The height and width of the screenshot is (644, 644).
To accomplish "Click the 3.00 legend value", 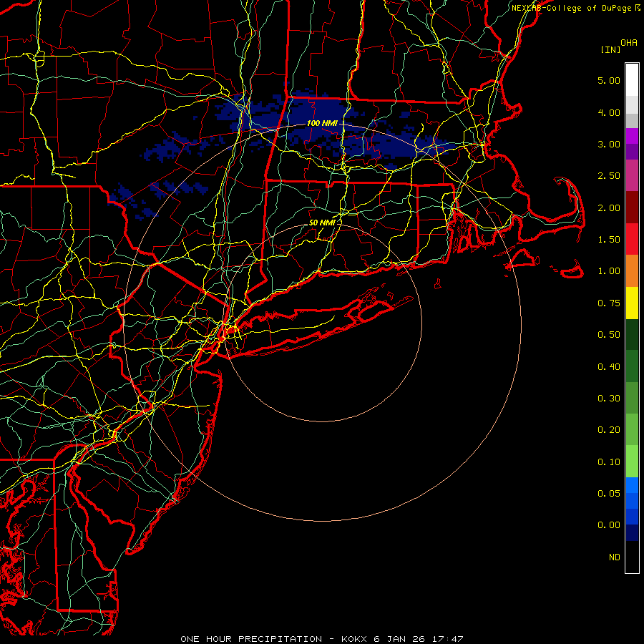I will coord(609,144).
